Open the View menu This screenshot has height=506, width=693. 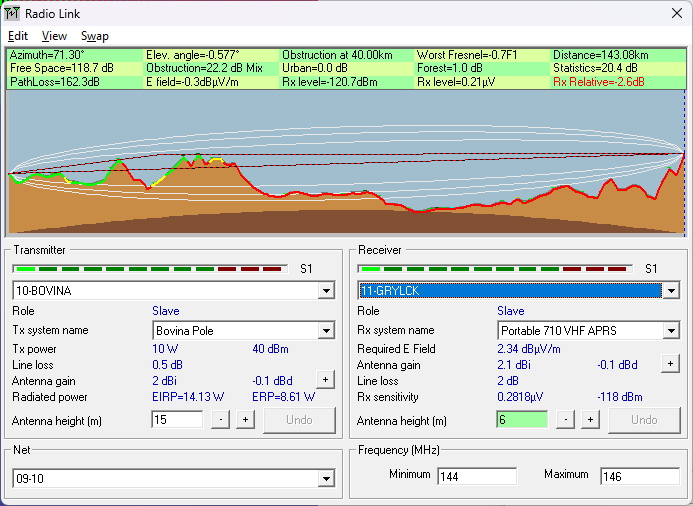pyautogui.click(x=54, y=36)
